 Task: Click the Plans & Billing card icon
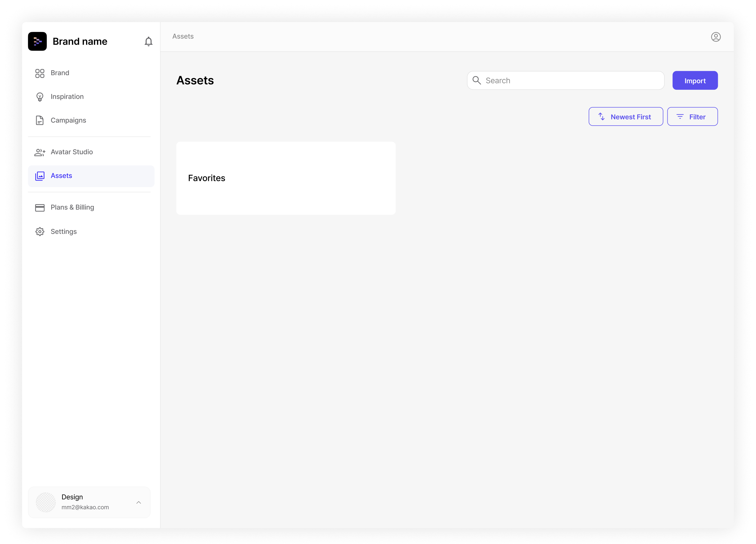pyautogui.click(x=40, y=208)
